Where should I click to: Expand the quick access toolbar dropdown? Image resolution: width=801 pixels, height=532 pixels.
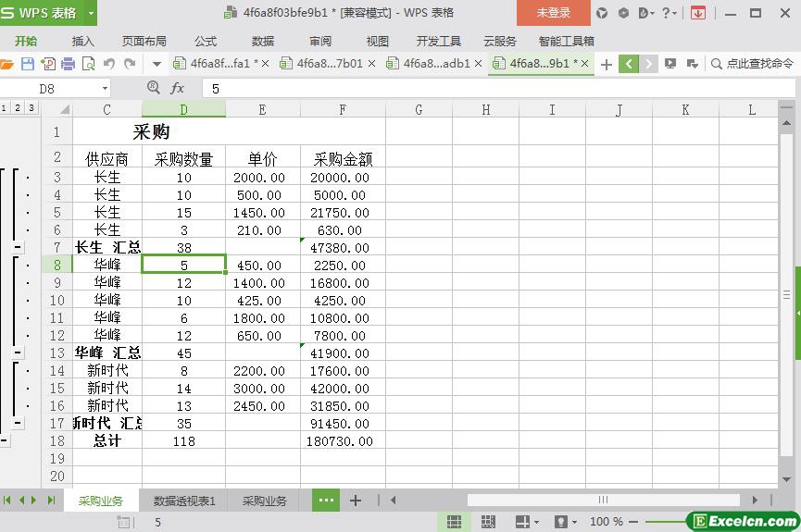[x=156, y=64]
